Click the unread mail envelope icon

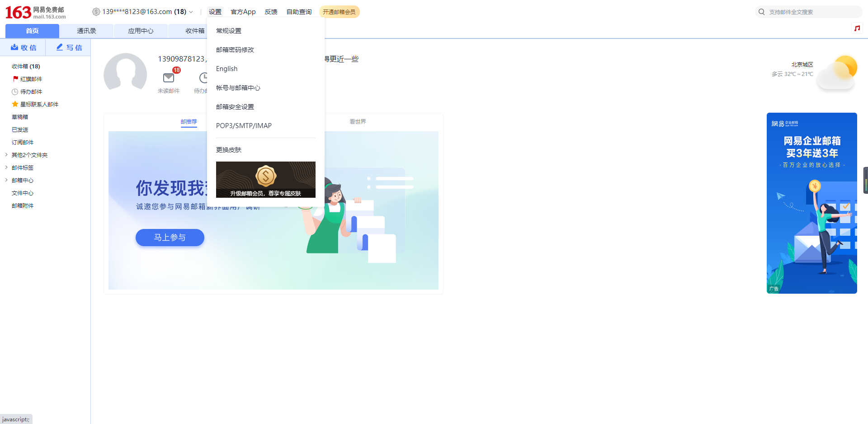coord(169,78)
